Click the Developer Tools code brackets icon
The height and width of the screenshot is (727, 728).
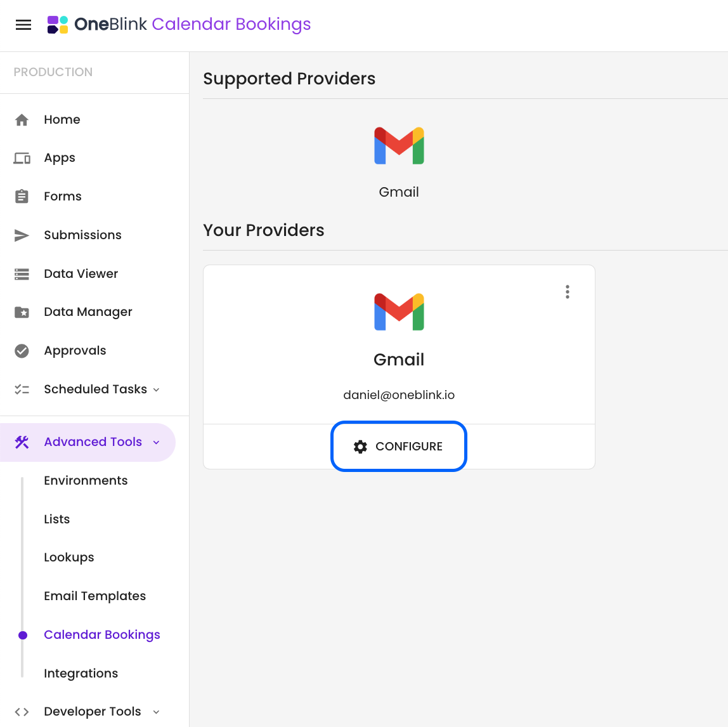[x=22, y=712]
